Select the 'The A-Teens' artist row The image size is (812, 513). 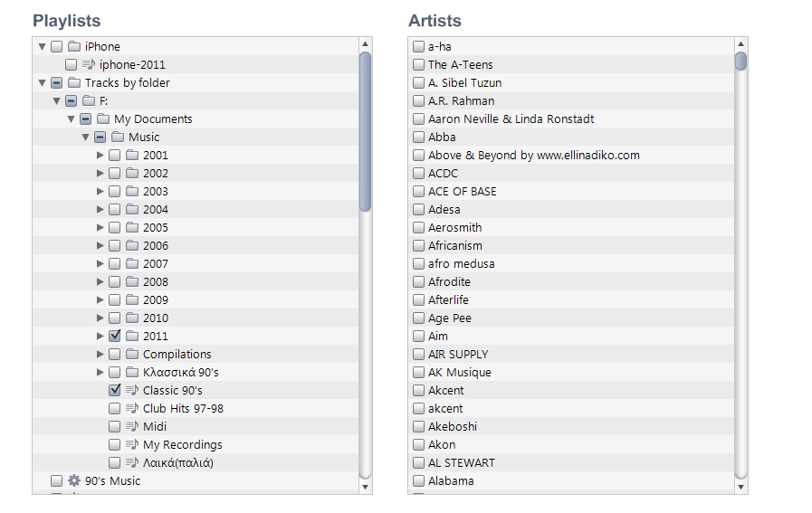571,65
